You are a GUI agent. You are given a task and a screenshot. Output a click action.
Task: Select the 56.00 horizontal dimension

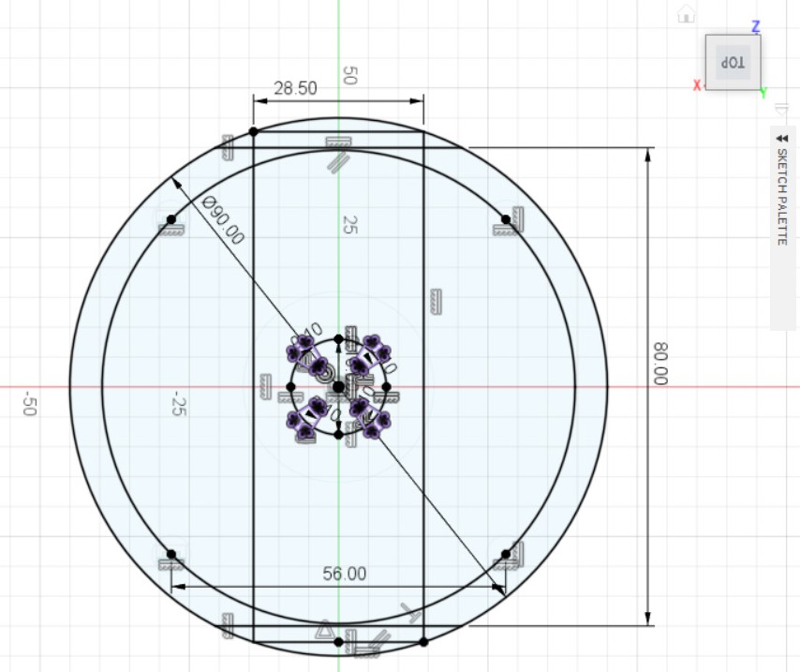tap(345, 574)
